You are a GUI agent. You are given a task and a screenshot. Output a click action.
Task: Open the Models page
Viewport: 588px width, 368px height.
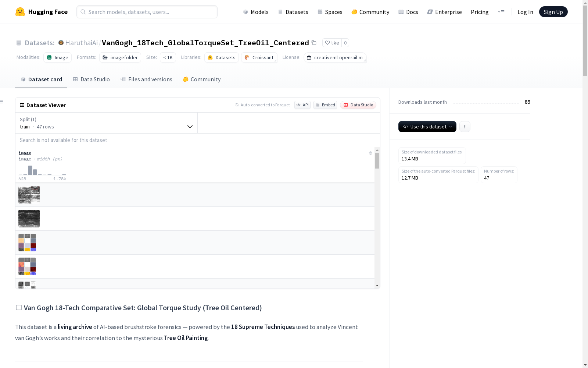(x=256, y=12)
